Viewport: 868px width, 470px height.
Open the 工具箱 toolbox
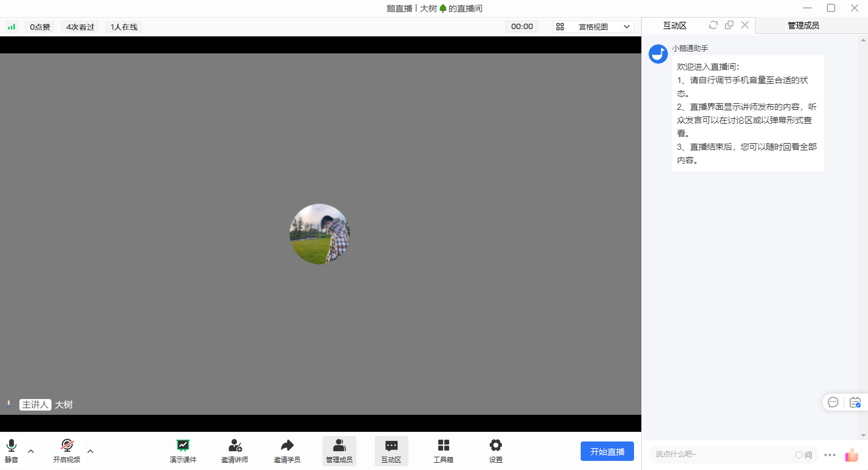pyautogui.click(x=444, y=451)
